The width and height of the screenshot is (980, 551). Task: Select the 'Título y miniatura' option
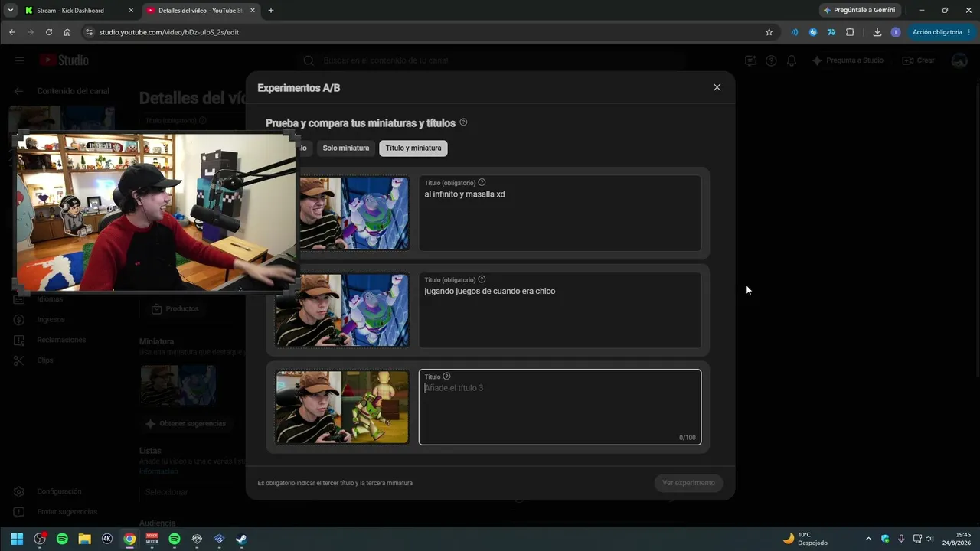click(413, 148)
